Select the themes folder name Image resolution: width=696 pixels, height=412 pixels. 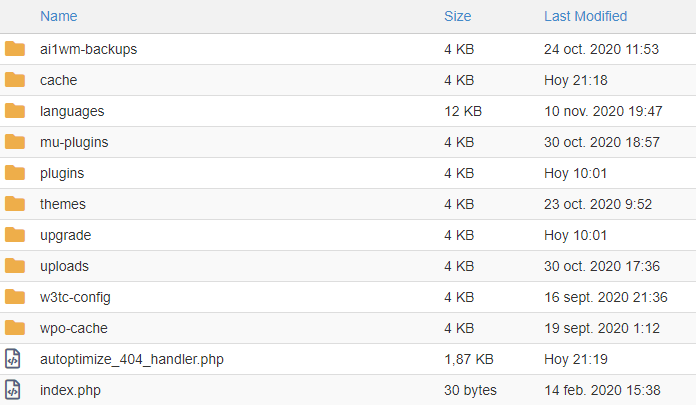[x=63, y=204]
